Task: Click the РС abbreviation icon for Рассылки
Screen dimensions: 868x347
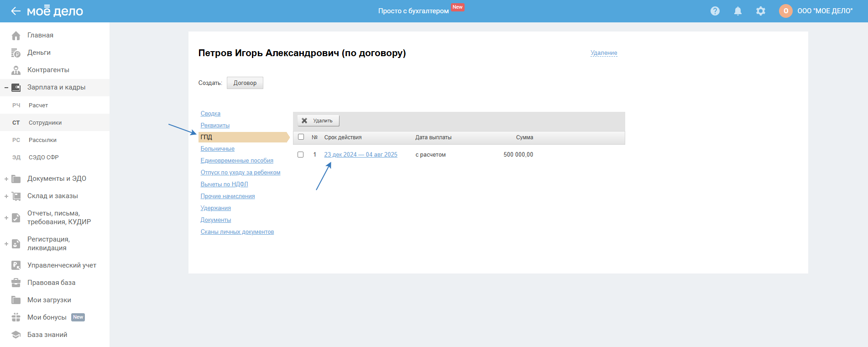Action: 16,140
